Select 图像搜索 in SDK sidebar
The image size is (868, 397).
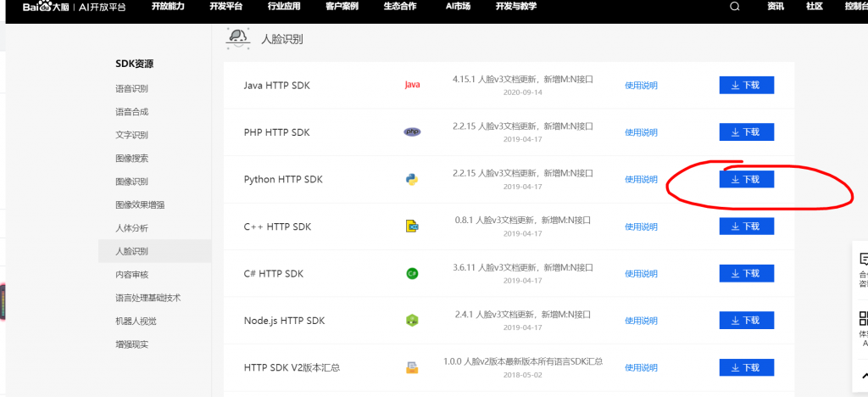131,159
